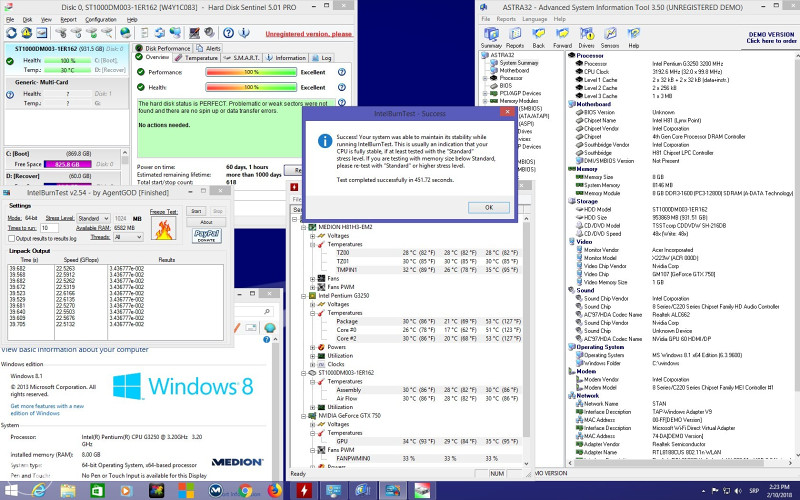Click the C: Free Space 825.8 GB bar
This screenshot has width=800, height=500.
(67, 164)
